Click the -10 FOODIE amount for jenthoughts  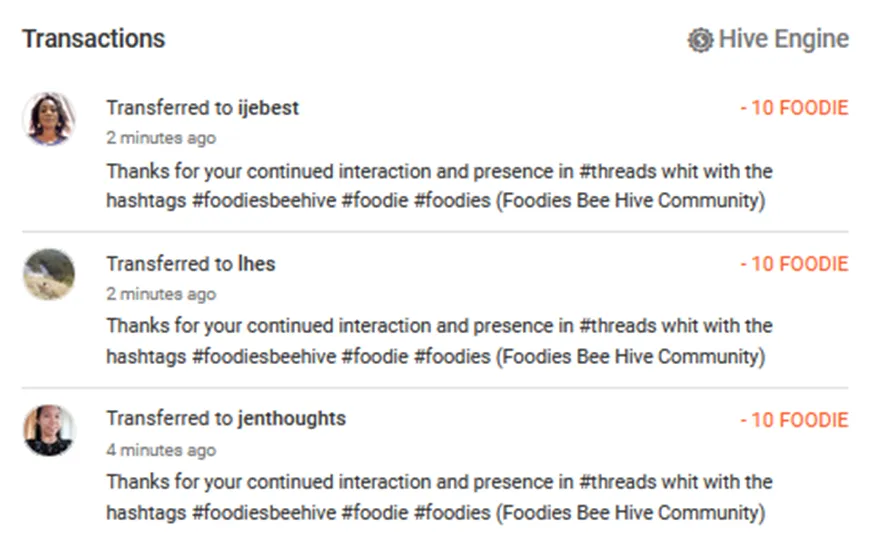(x=794, y=420)
